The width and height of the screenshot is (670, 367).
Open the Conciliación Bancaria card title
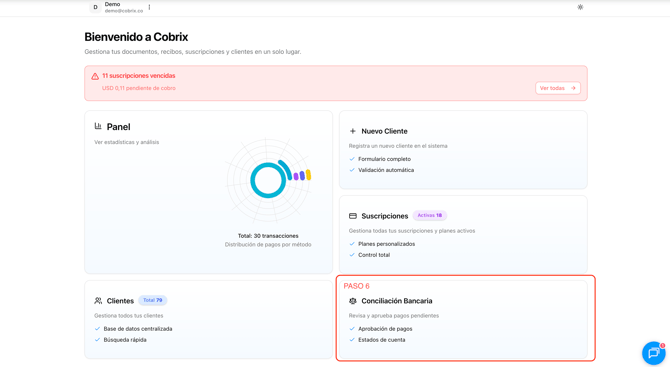[x=397, y=301]
